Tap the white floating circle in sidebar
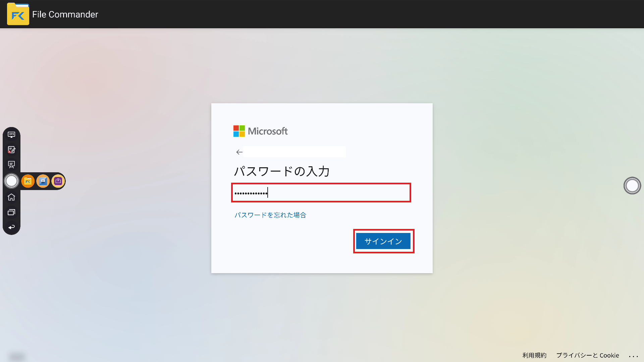 click(12, 181)
